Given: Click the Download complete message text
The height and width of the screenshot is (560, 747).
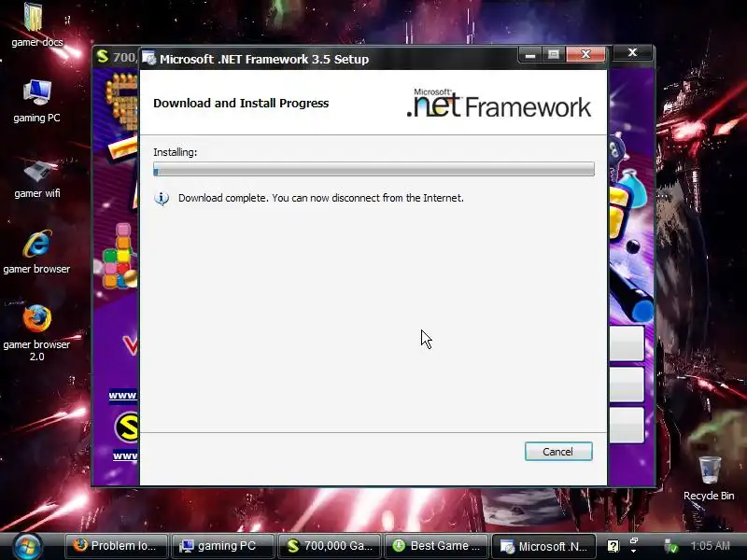Looking at the screenshot, I should 320,198.
